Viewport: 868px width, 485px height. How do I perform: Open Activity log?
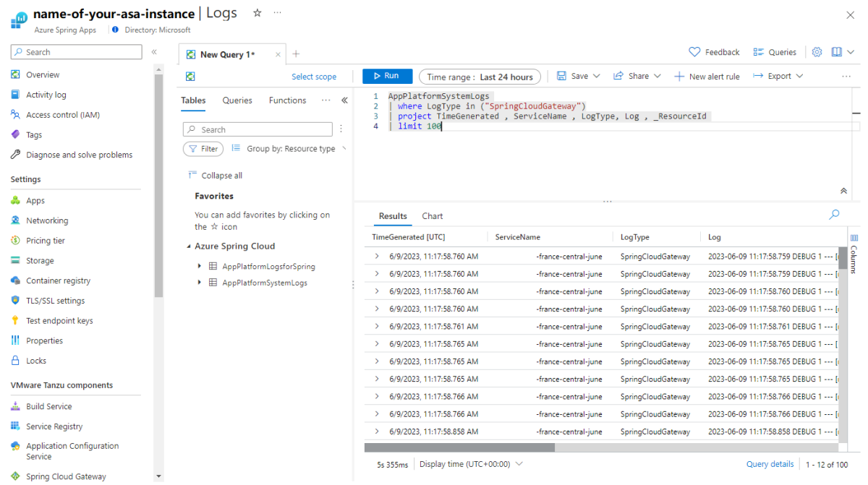(46, 95)
